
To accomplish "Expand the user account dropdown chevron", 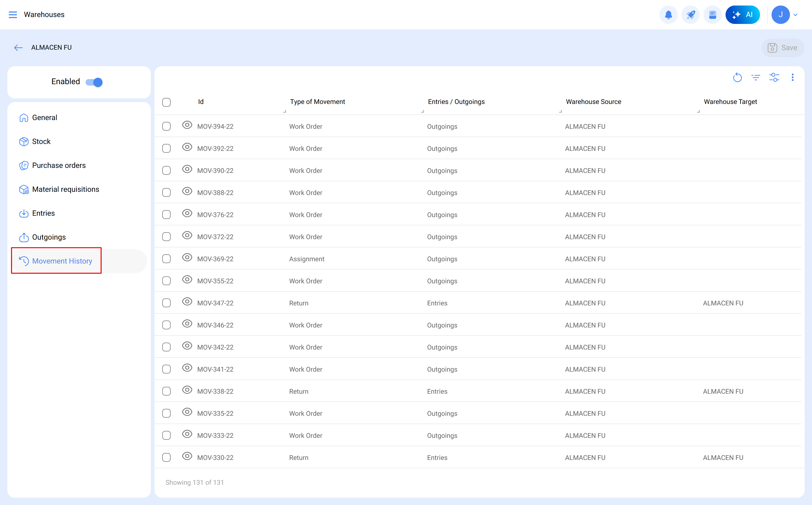I will point(796,15).
